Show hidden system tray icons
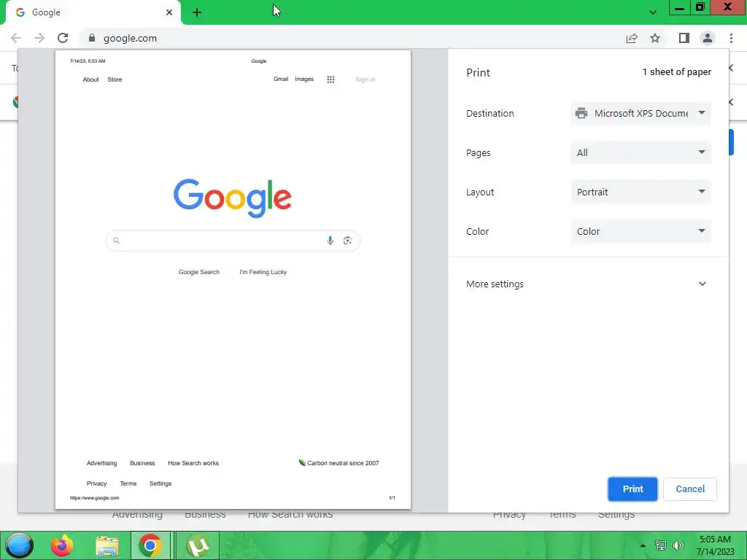 point(643,545)
